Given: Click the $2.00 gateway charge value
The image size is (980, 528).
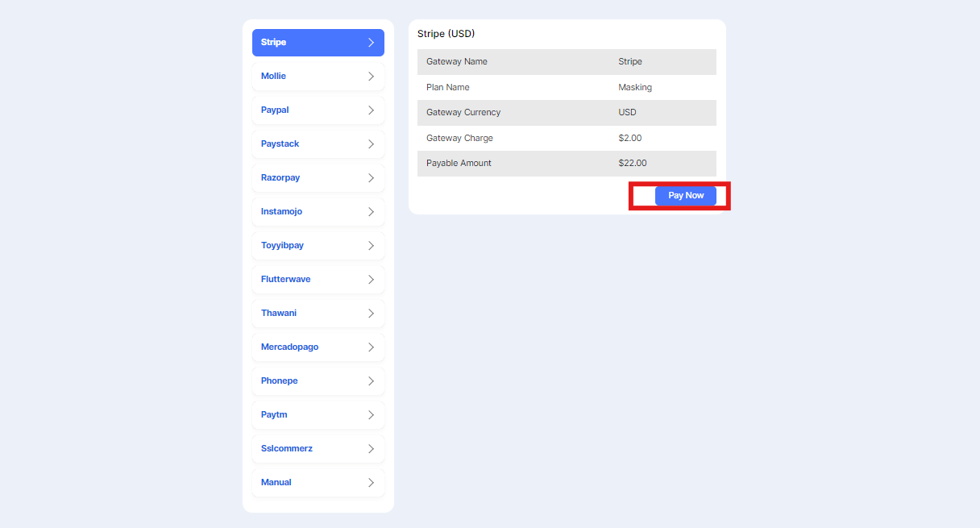Looking at the screenshot, I should [630, 138].
